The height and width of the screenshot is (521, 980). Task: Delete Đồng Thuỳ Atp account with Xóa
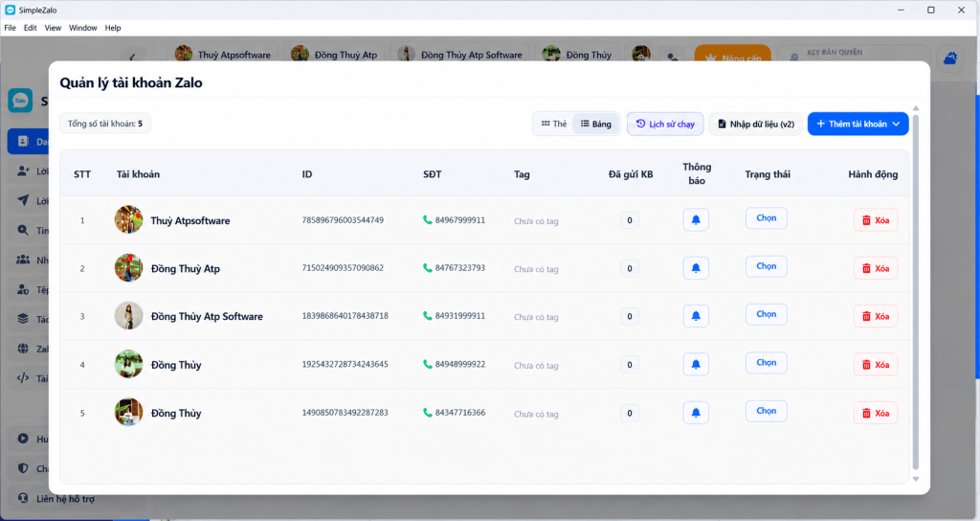(876, 268)
